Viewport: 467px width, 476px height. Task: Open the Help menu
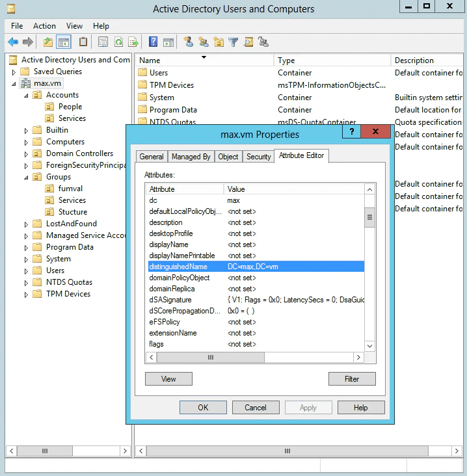click(101, 26)
